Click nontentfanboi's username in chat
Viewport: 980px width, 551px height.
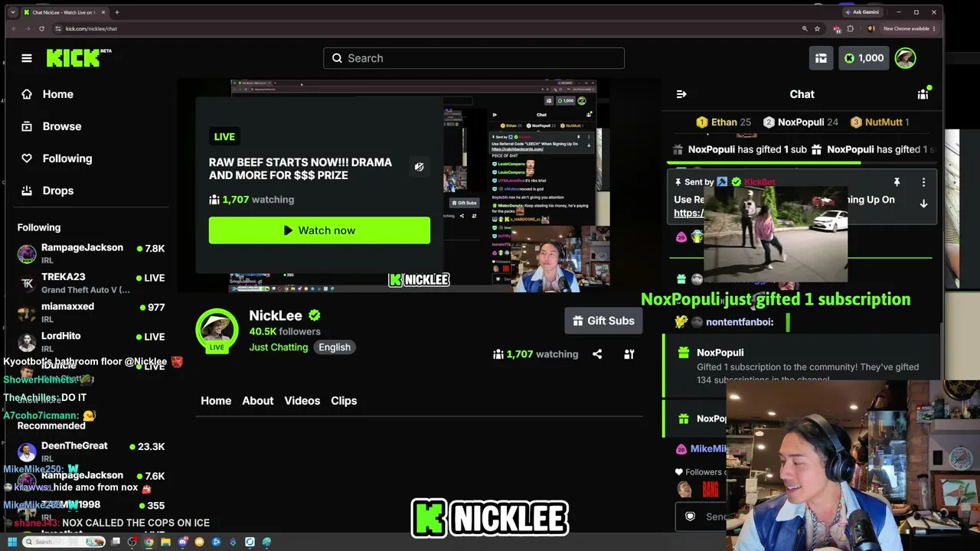pyautogui.click(x=740, y=322)
